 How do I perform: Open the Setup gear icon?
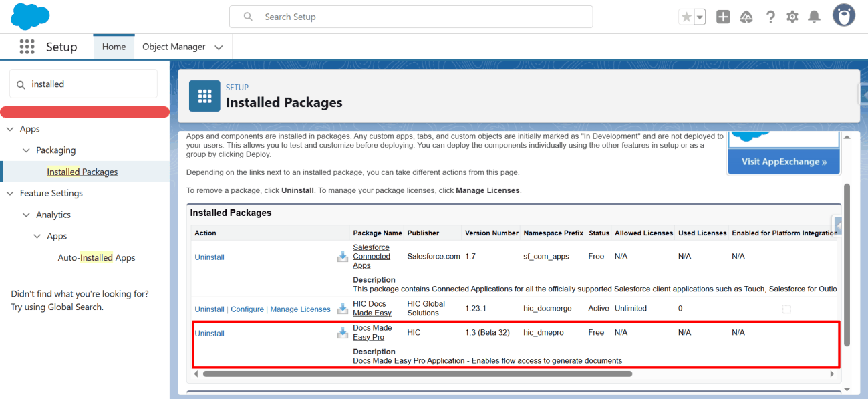(x=792, y=17)
